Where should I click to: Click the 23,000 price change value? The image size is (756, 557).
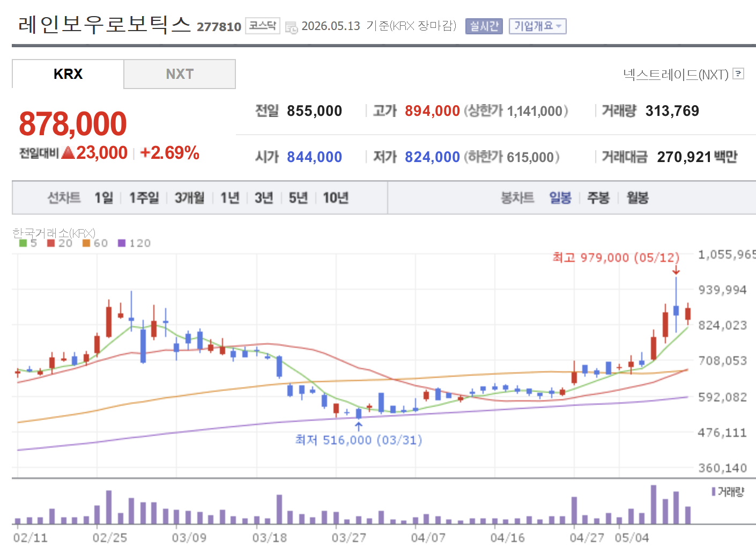pos(102,153)
